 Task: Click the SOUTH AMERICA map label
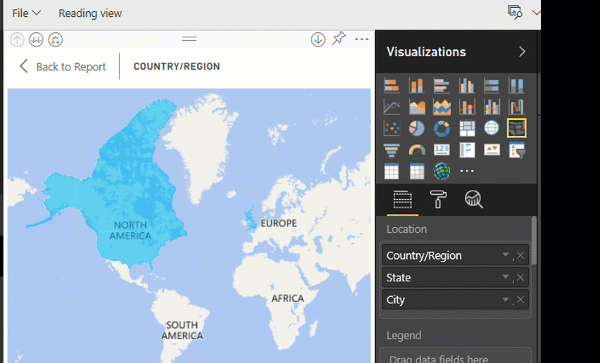182,330
